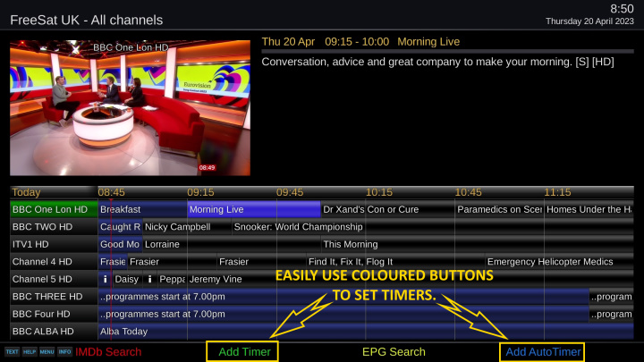Select Find It, Fix It, Flog It
Image resolution: width=644 pixels, height=362 pixels.
click(395, 262)
